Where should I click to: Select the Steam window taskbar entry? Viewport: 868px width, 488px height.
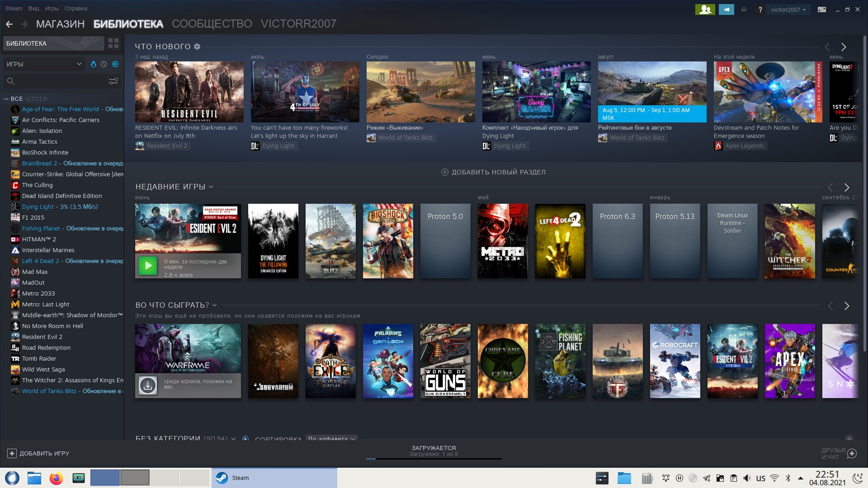click(x=274, y=478)
